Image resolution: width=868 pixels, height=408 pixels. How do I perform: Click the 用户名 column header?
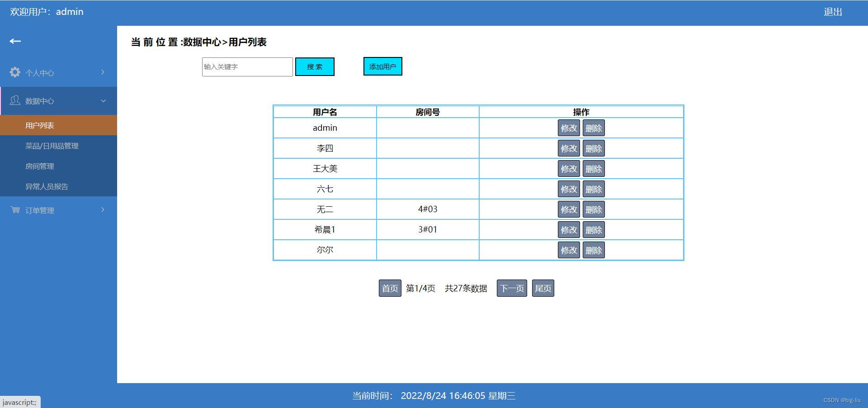(325, 112)
